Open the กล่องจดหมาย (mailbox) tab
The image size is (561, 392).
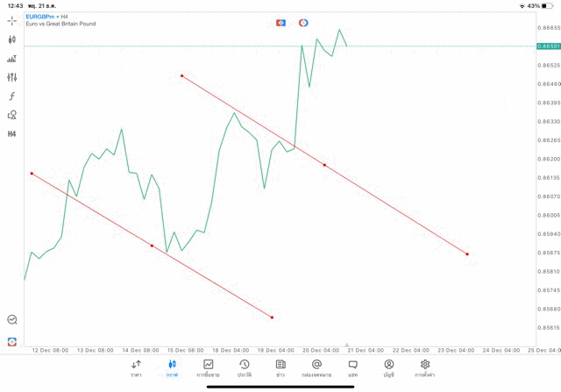(x=316, y=367)
